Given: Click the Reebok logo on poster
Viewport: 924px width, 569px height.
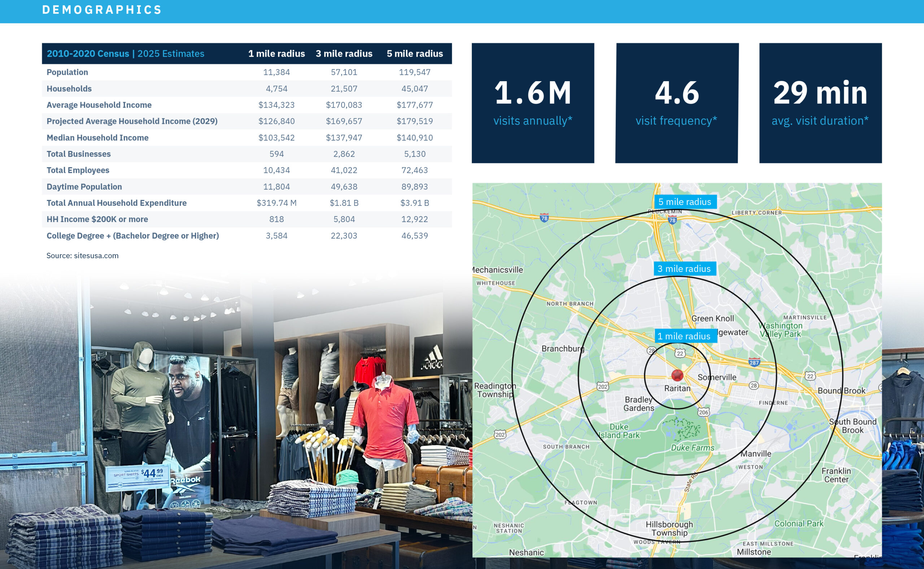Looking at the screenshot, I should pyautogui.click(x=186, y=481).
